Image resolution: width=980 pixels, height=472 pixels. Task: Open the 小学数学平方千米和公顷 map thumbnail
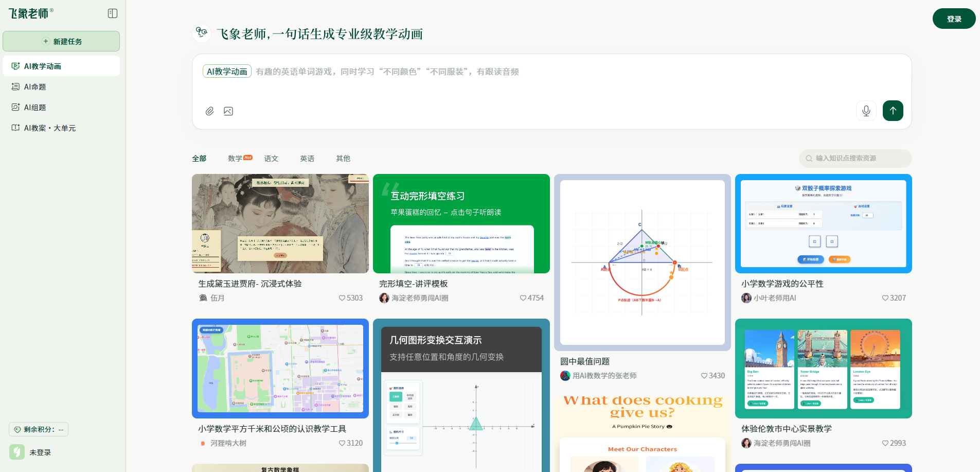[x=280, y=369]
